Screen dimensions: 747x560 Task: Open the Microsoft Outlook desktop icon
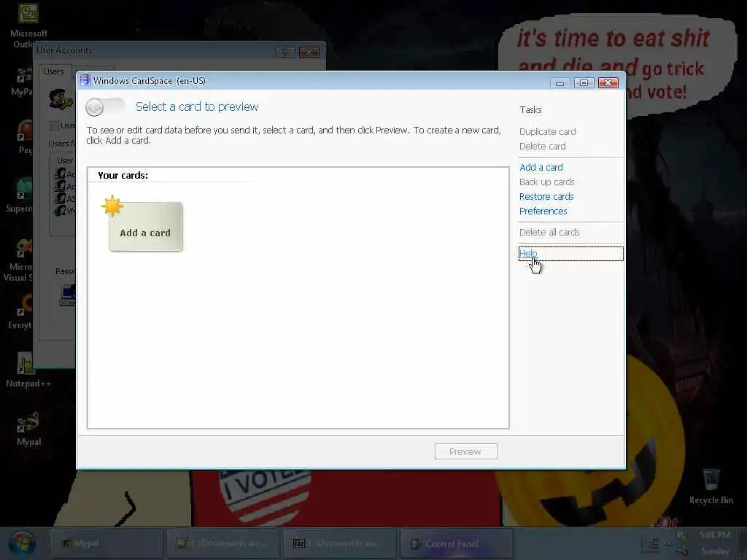[28, 25]
